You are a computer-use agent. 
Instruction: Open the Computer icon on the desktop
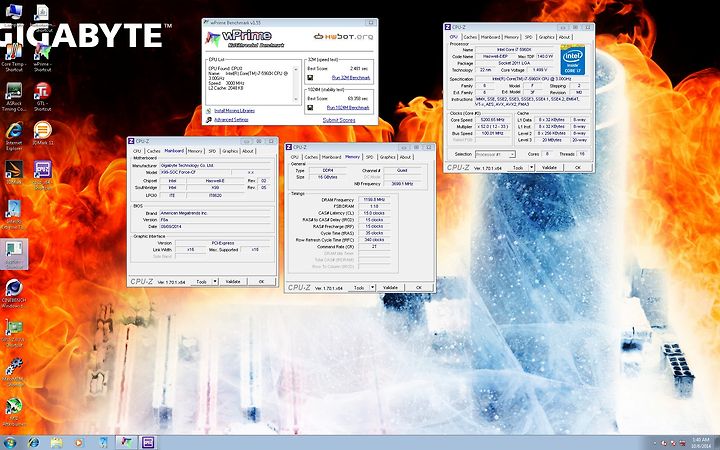click(x=14, y=17)
